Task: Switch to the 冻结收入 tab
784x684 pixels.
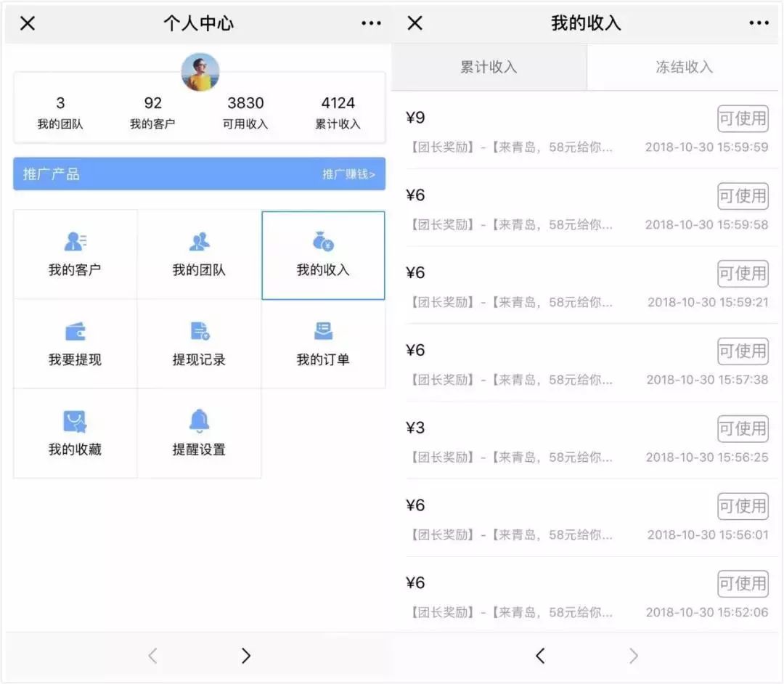Action: tap(682, 67)
